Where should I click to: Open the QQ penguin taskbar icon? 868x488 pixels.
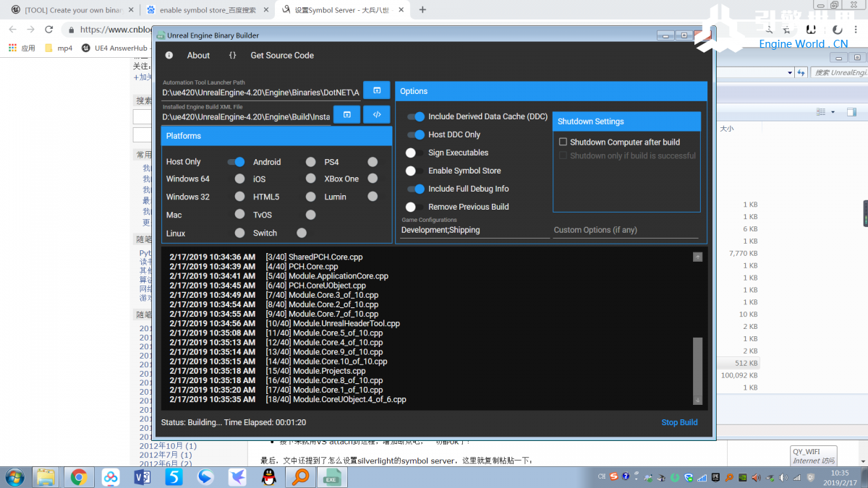(x=268, y=477)
